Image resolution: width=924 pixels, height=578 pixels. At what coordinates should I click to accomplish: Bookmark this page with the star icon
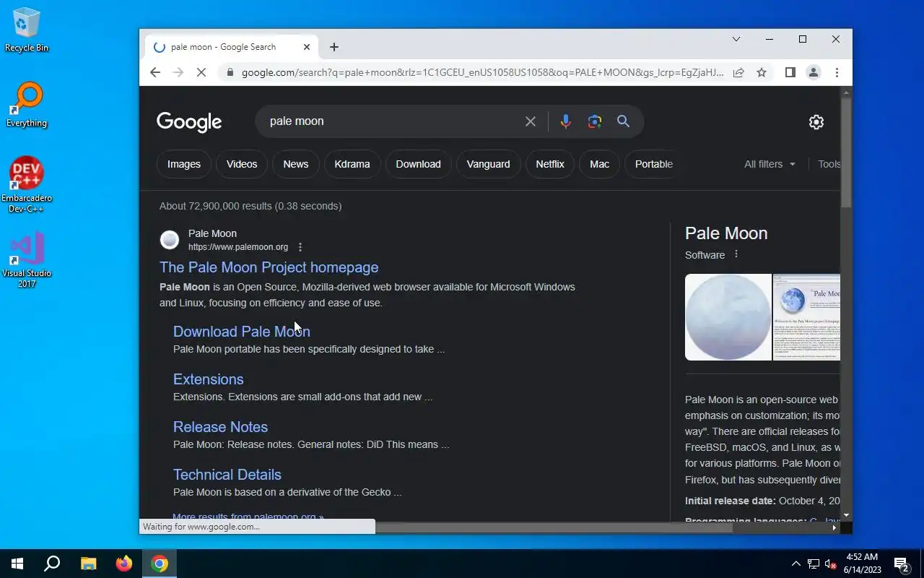point(761,72)
